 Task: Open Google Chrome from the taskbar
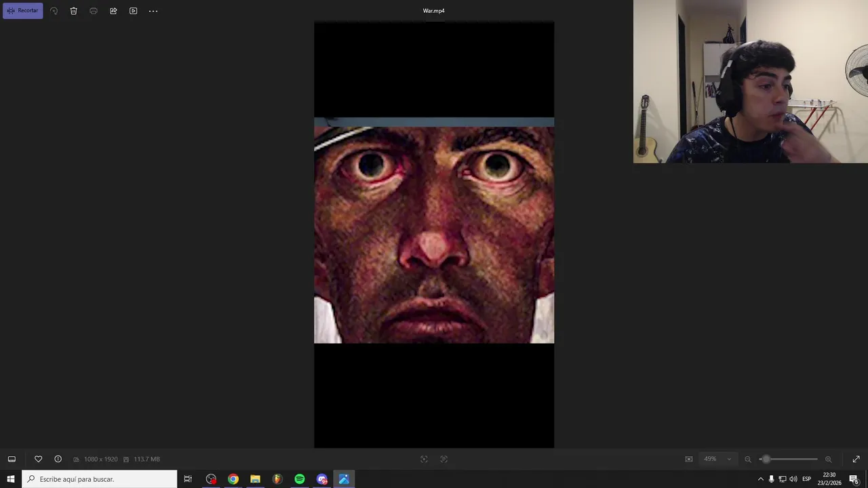click(233, 479)
